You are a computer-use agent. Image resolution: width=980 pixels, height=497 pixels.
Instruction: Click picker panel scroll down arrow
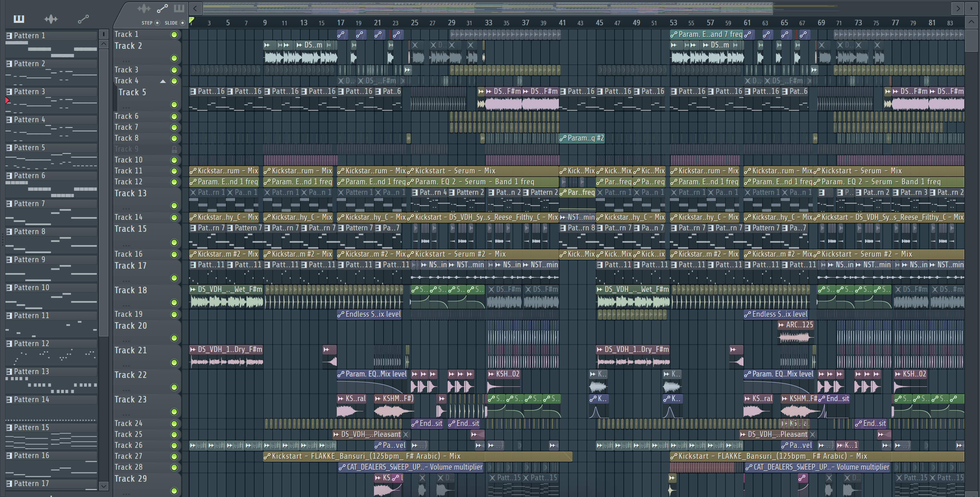tap(103, 486)
